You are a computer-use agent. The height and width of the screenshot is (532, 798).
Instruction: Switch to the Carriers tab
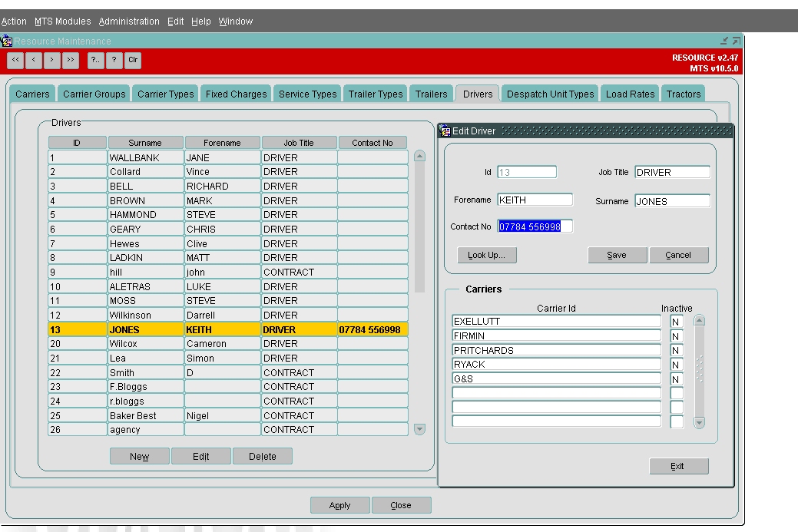point(32,94)
